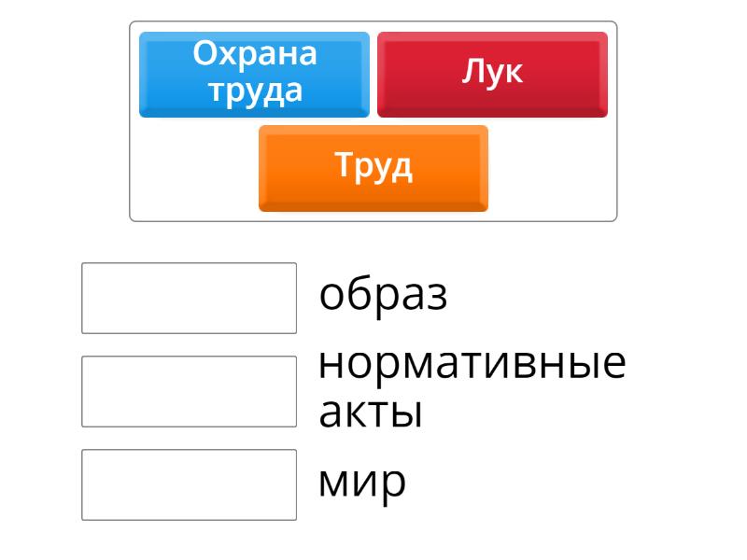The height and width of the screenshot is (560, 747).
Task: Click the "нормативные акты" label text
Action: (472, 387)
